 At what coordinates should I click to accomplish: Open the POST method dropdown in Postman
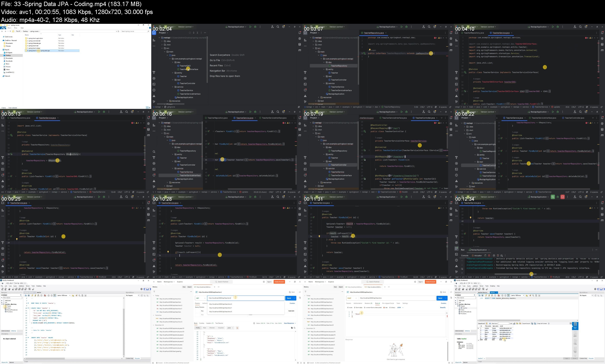click(351, 298)
